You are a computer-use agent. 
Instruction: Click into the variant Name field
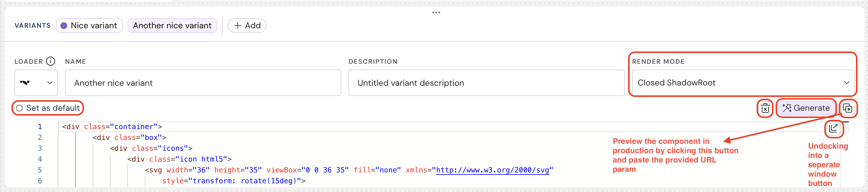(x=203, y=83)
